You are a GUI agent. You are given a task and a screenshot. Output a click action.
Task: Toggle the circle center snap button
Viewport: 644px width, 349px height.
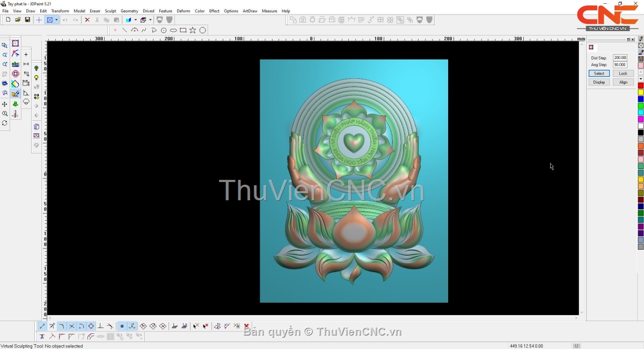point(91,326)
